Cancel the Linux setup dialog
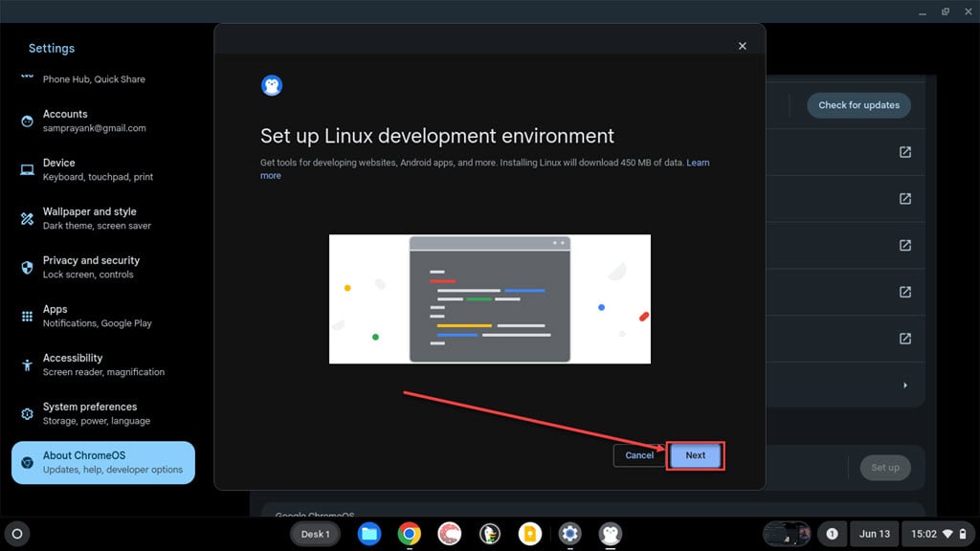 pyautogui.click(x=639, y=455)
